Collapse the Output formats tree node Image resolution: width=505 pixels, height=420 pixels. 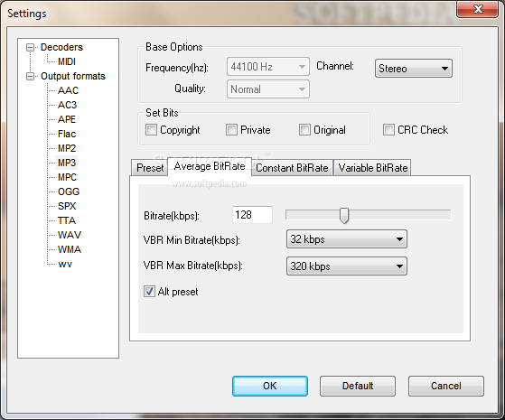[30, 77]
